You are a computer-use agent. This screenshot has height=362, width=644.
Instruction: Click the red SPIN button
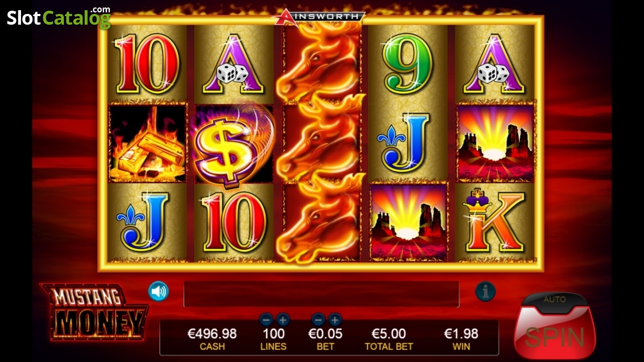coord(555,334)
